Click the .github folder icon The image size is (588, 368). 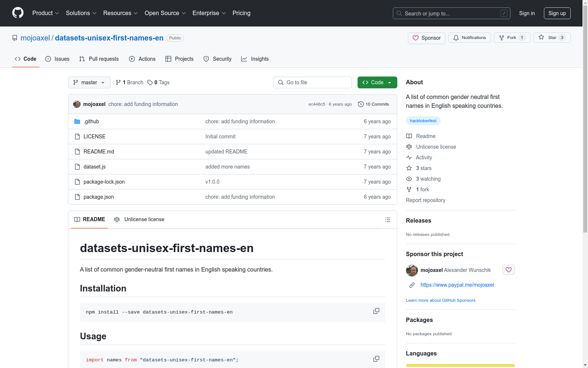77,121
